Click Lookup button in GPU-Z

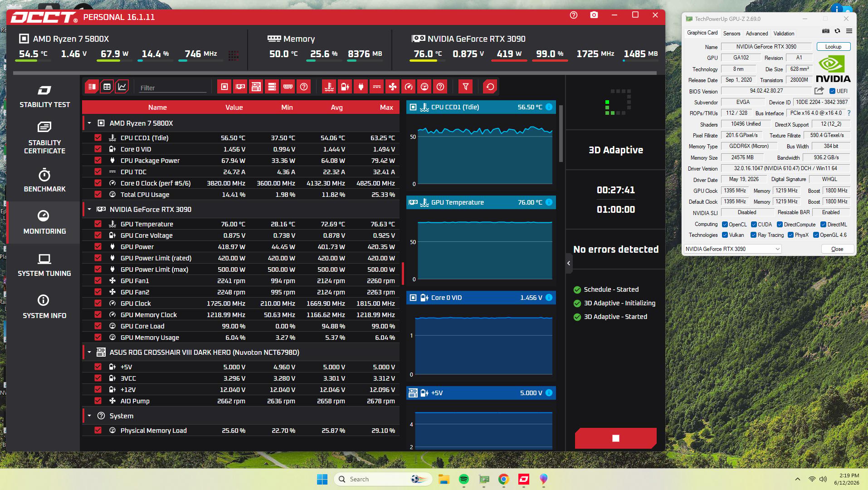833,47
